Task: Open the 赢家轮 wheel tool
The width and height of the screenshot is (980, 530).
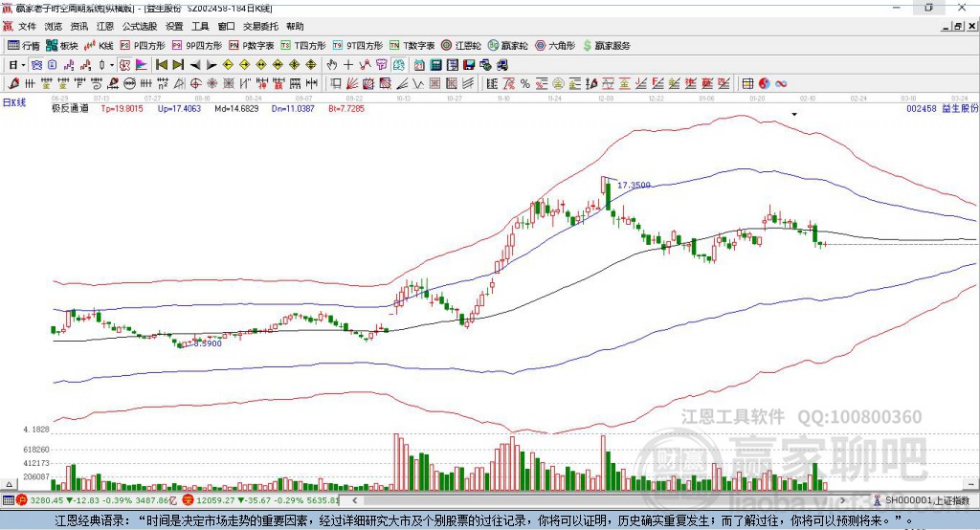Action: click(x=508, y=46)
